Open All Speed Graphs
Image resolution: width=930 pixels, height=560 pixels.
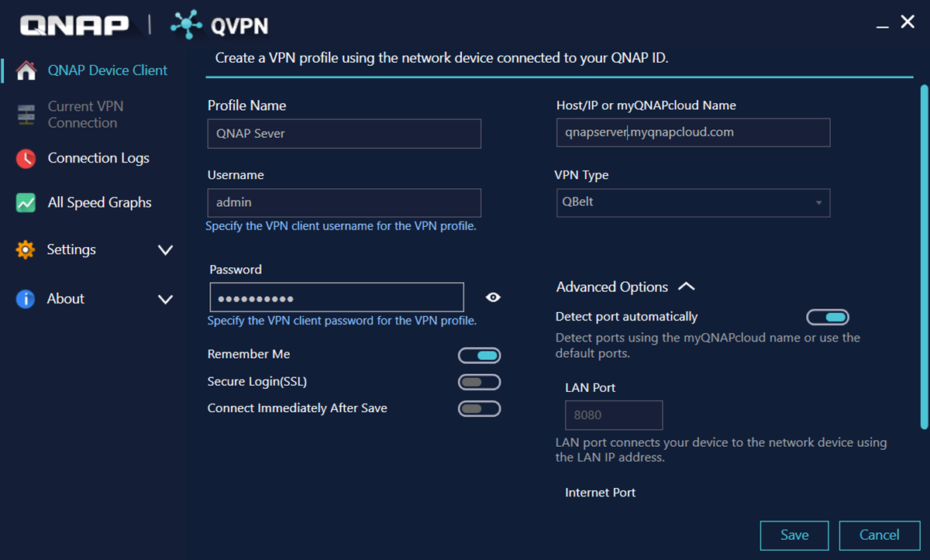[x=99, y=202]
